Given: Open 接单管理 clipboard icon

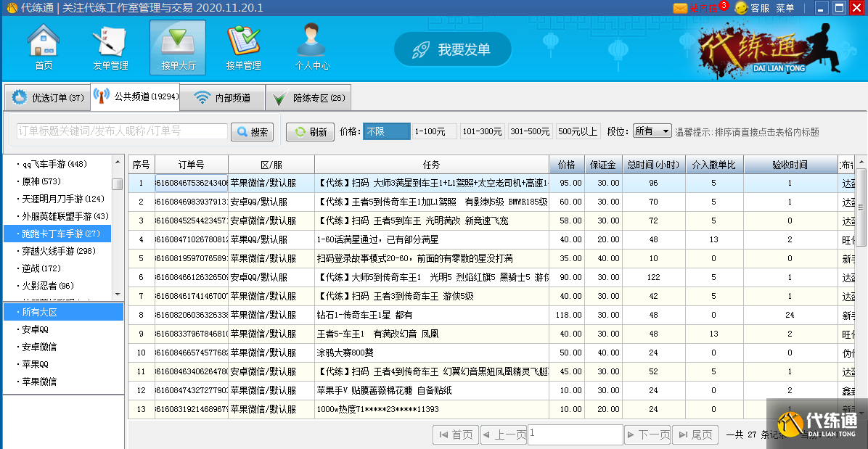Looking at the screenshot, I should pyautogui.click(x=243, y=46).
